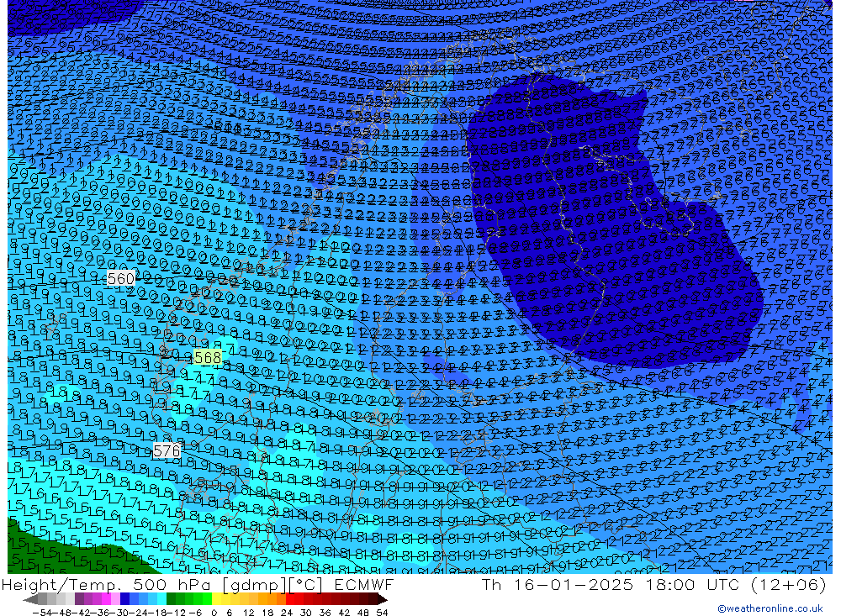Click the -54 legend value

point(42,613)
